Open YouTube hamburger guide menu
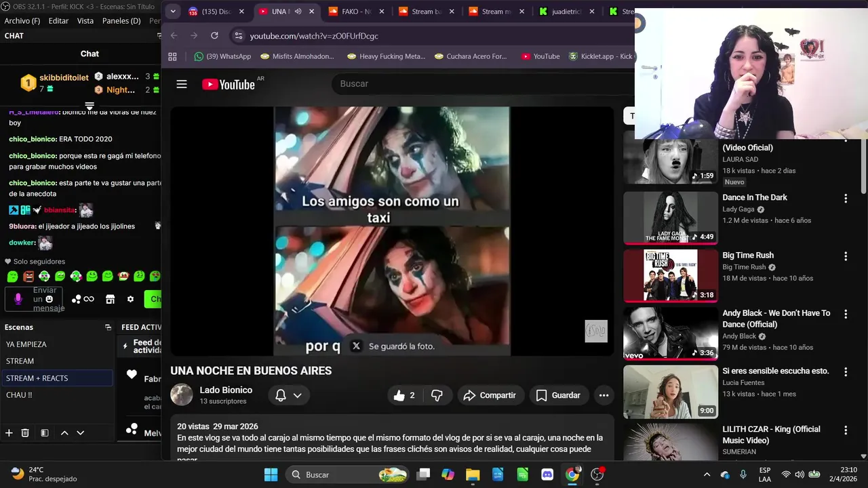Image resolution: width=868 pixels, height=488 pixels. point(182,84)
